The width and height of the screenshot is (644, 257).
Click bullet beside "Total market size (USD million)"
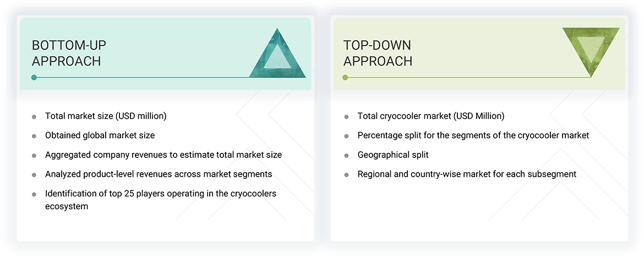[34, 117]
